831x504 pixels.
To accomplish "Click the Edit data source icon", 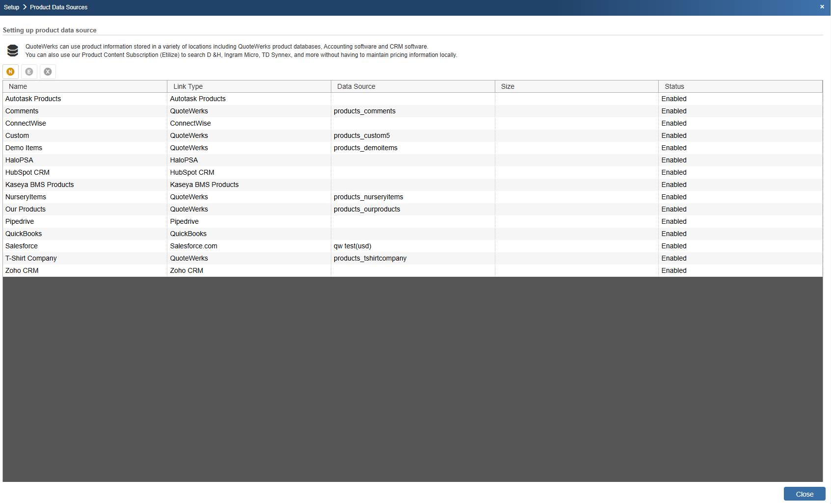I will click(x=29, y=72).
